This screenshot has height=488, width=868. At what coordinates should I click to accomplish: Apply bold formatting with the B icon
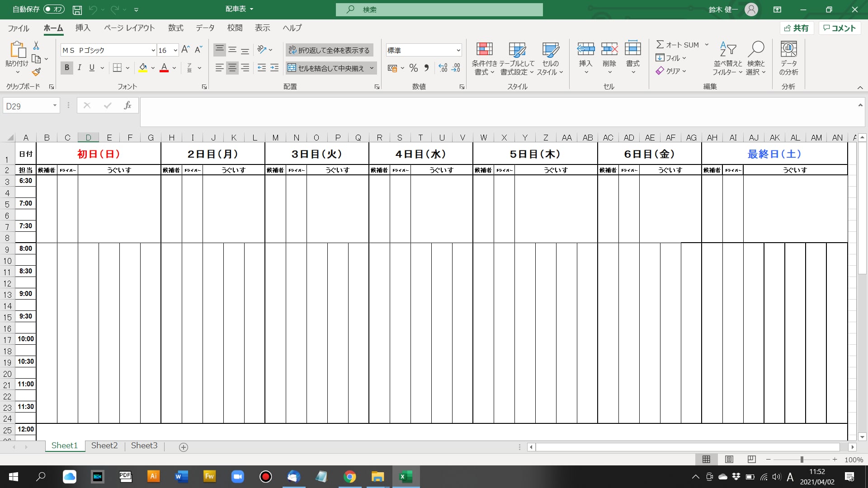(x=66, y=67)
